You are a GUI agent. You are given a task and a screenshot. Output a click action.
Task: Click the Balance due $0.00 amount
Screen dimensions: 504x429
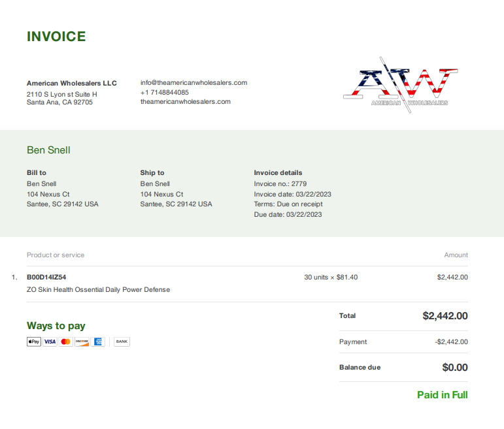[x=455, y=368]
